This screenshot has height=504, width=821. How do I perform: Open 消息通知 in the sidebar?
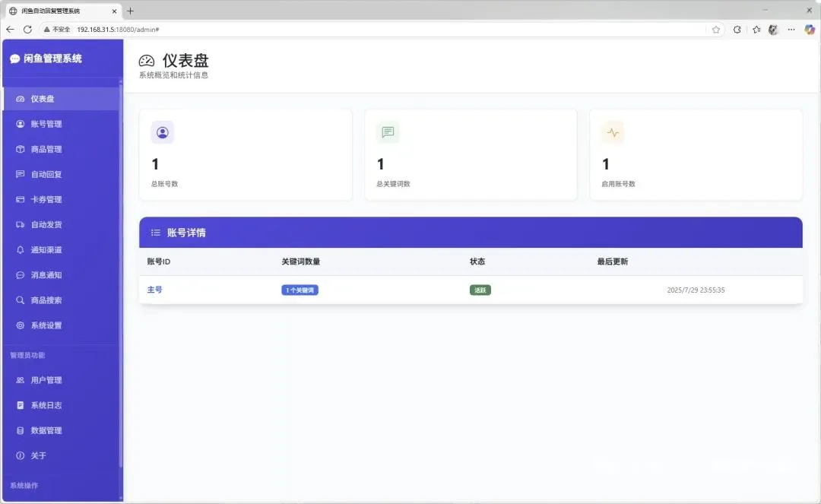[x=62, y=274]
